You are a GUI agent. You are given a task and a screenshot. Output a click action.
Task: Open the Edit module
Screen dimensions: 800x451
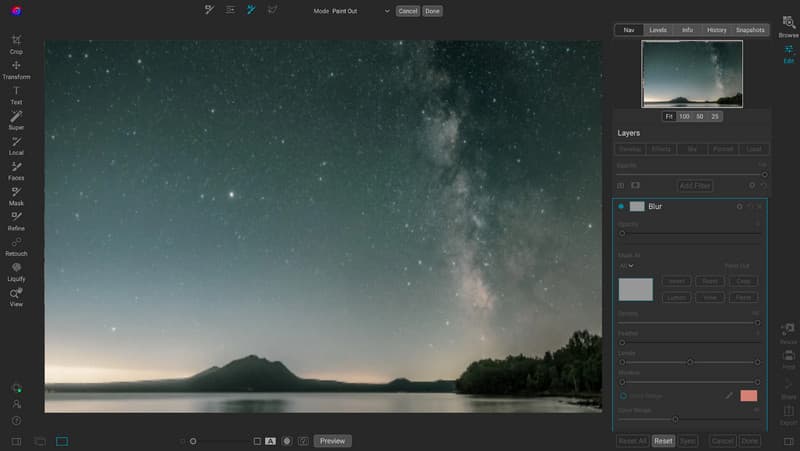click(x=789, y=54)
